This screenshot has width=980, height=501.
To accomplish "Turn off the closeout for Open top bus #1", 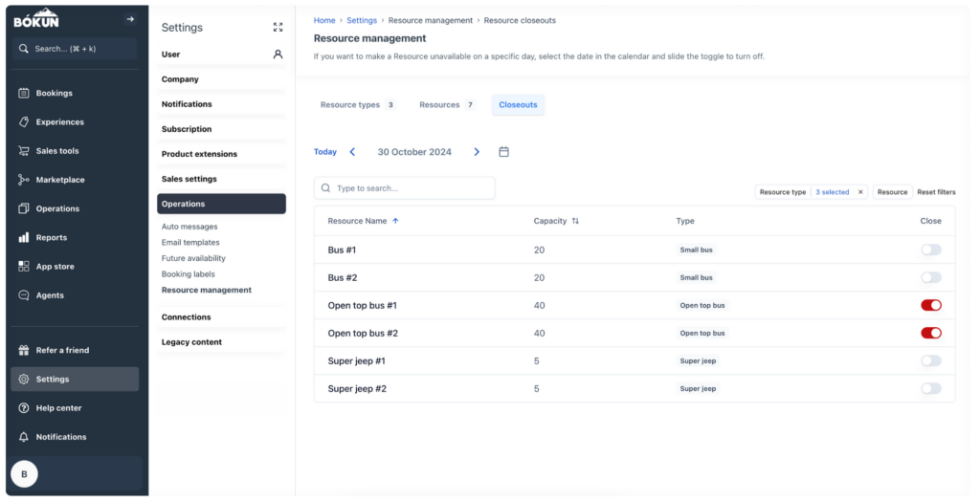I will coord(930,305).
